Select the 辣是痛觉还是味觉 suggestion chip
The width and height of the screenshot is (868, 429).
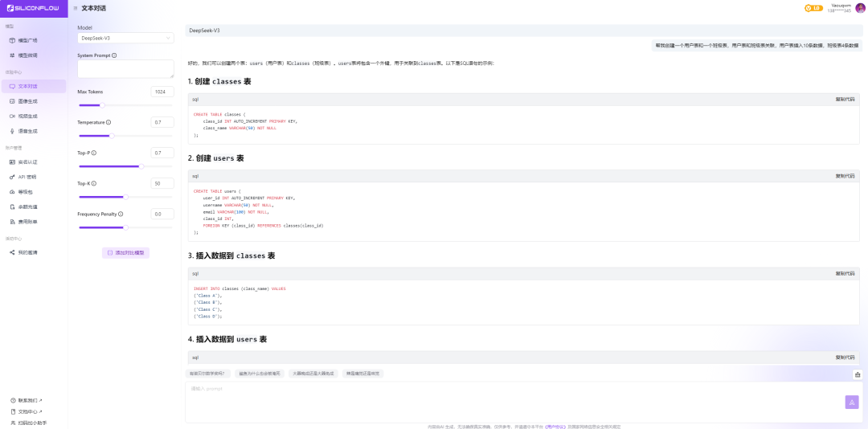click(x=362, y=374)
